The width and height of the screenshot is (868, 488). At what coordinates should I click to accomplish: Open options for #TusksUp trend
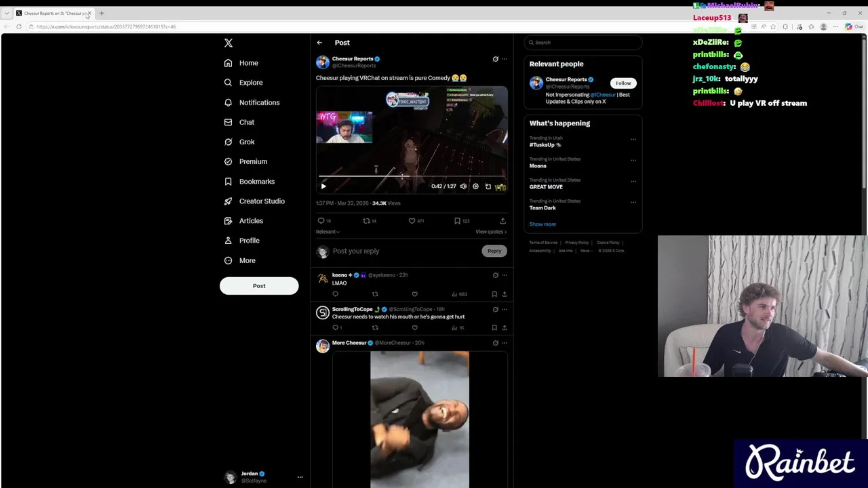point(633,140)
